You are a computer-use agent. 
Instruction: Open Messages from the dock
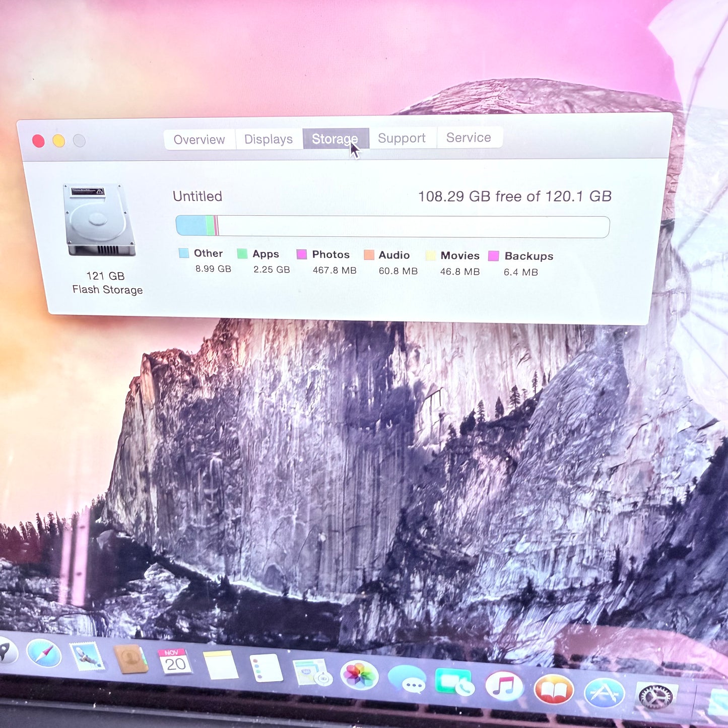[407, 679]
